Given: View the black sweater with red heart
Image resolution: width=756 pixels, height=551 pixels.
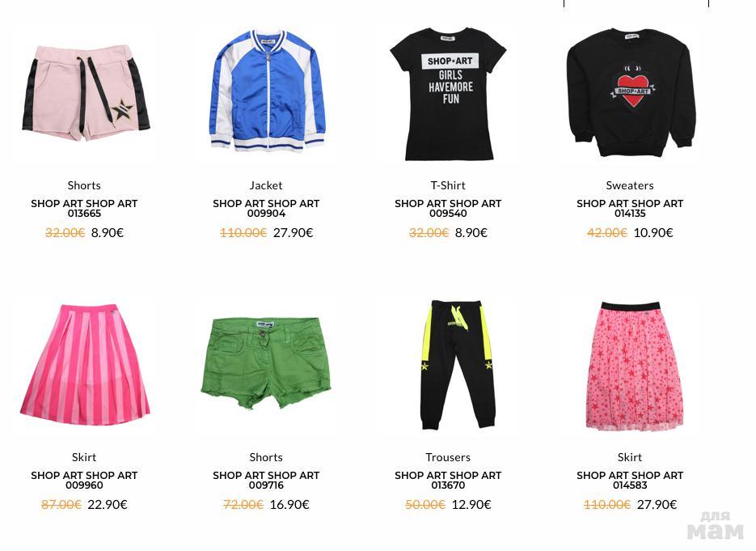Looking at the screenshot, I should (x=630, y=94).
